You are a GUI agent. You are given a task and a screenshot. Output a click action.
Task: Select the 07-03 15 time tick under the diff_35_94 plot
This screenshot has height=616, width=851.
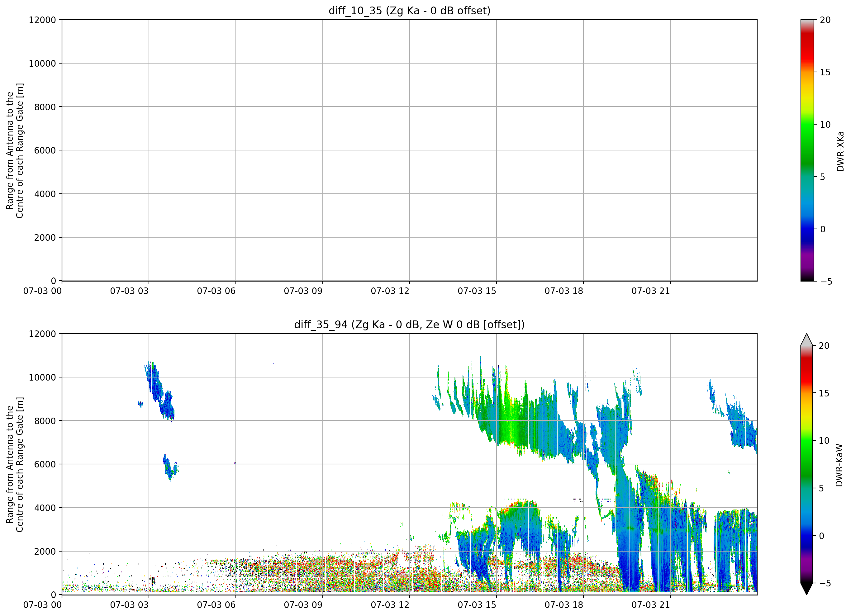tap(477, 605)
